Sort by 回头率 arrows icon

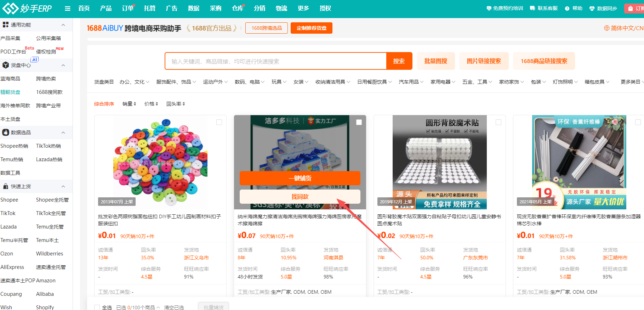click(183, 104)
